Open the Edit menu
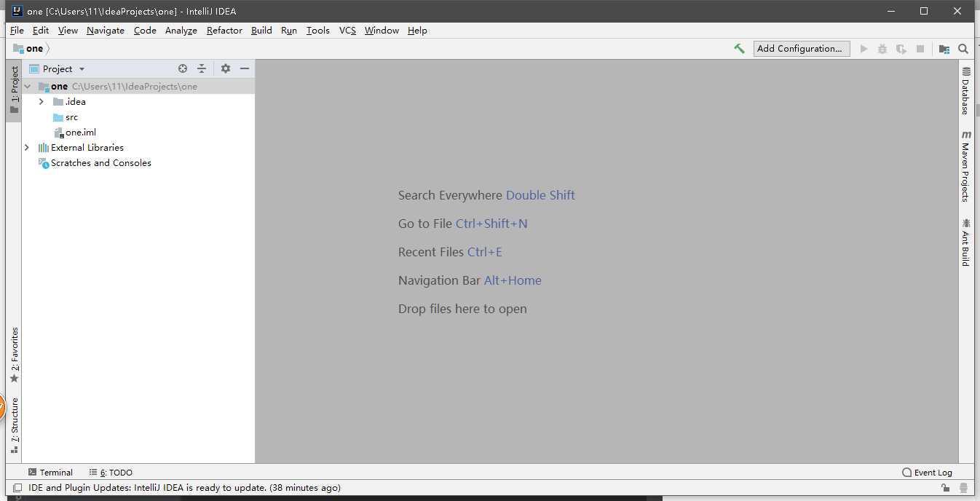980x501 pixels. [41, 31]
